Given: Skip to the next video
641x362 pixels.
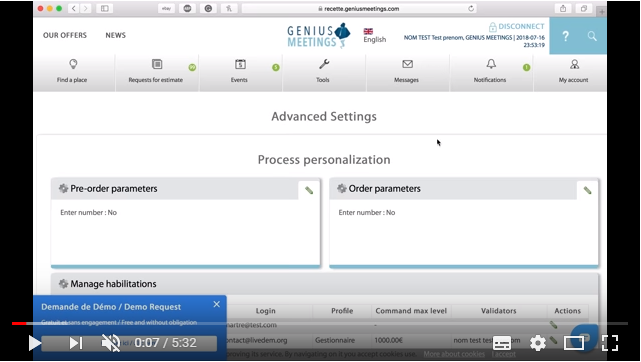Looking at the screenshot, I should (76, 343).
